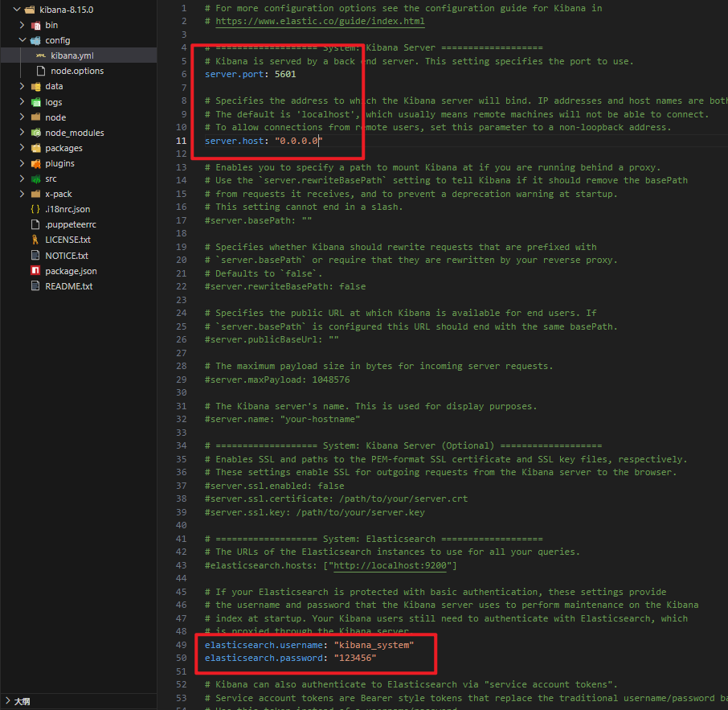Expand the logs folder chevron
The height and width of the screenshot is (710, 728).
(22, 101)
